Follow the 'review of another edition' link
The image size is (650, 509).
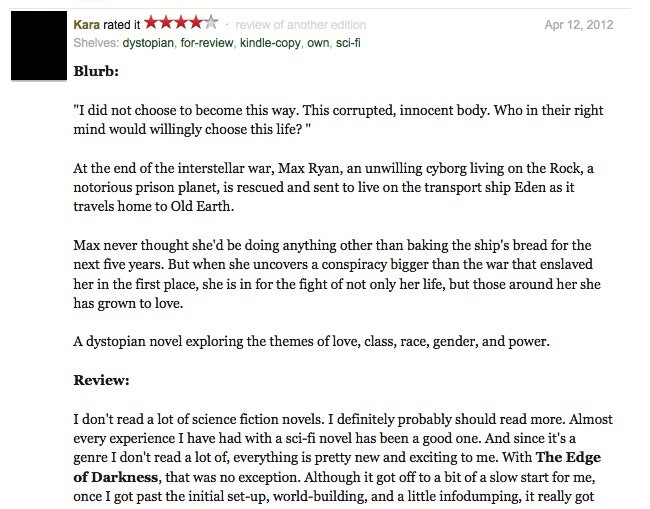point(302,24)
